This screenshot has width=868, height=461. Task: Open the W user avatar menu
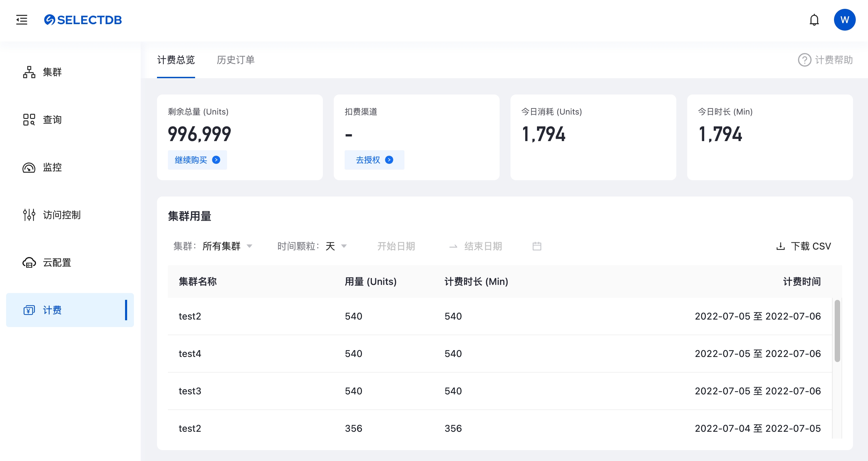point(845,20)
